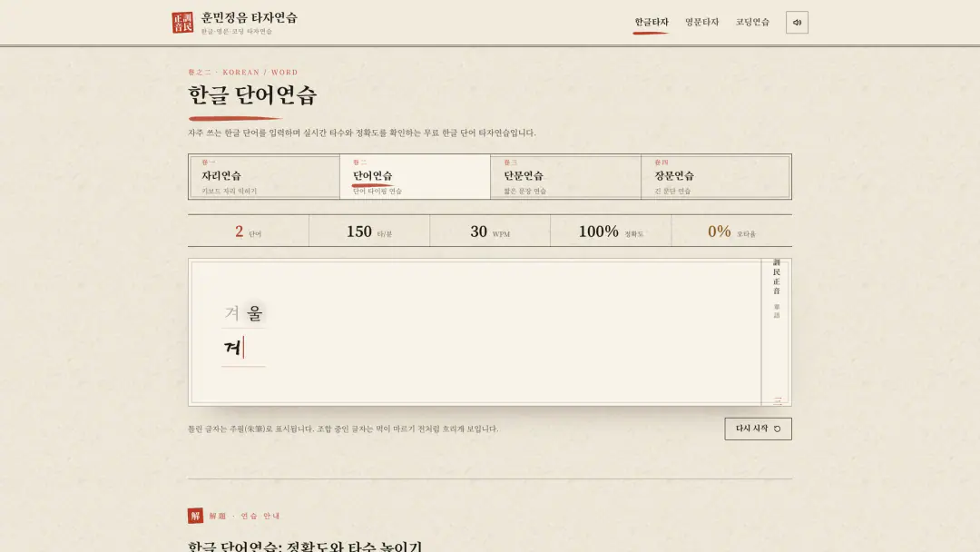Click the 연습 안내 section label
This screenshot has height=552, width=980.
pos(260,517)
